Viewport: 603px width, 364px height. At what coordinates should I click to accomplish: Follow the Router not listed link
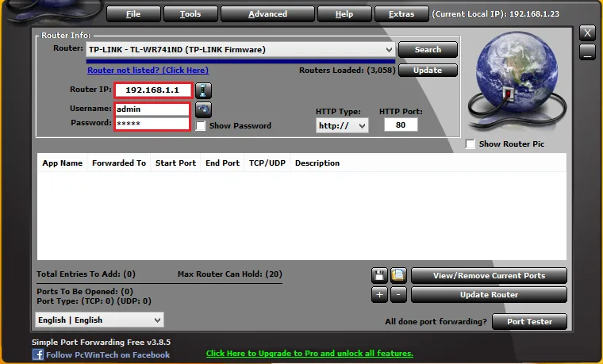[148, 71]
